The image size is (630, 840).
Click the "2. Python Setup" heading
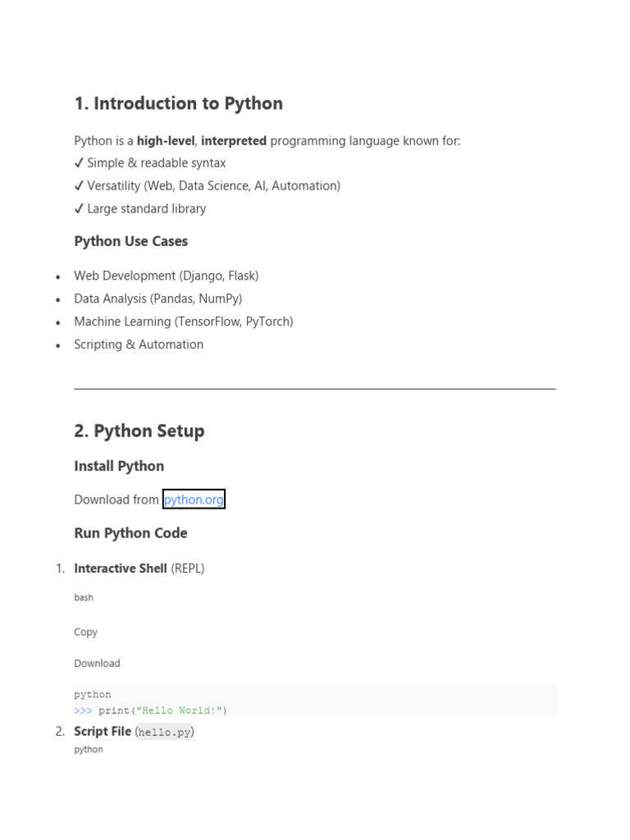(139, 431)
